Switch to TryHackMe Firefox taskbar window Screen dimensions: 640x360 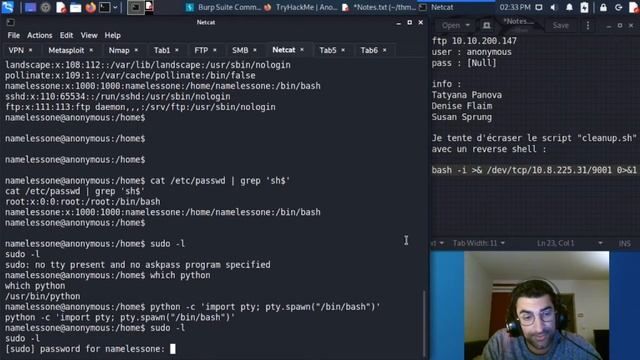tap(301, 7)
